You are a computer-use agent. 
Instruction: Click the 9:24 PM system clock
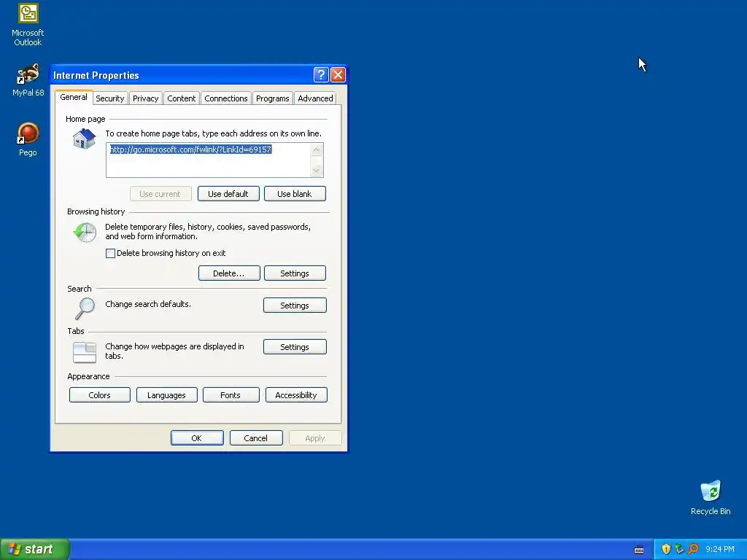(x=720, y=549)
